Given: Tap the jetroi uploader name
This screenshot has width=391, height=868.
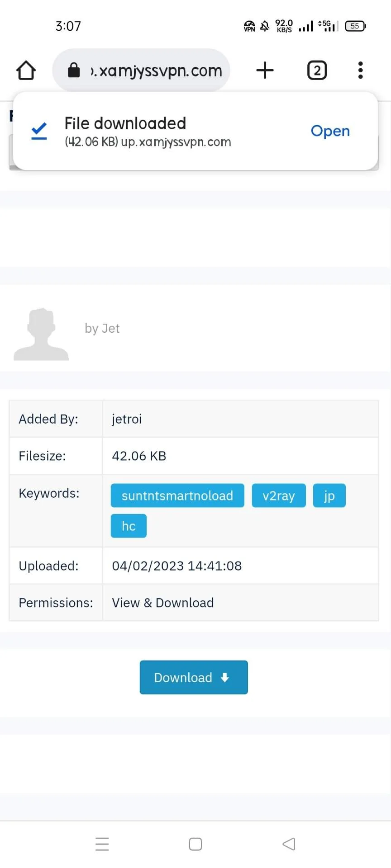Looking at the screenshot, I should (127, 419).
